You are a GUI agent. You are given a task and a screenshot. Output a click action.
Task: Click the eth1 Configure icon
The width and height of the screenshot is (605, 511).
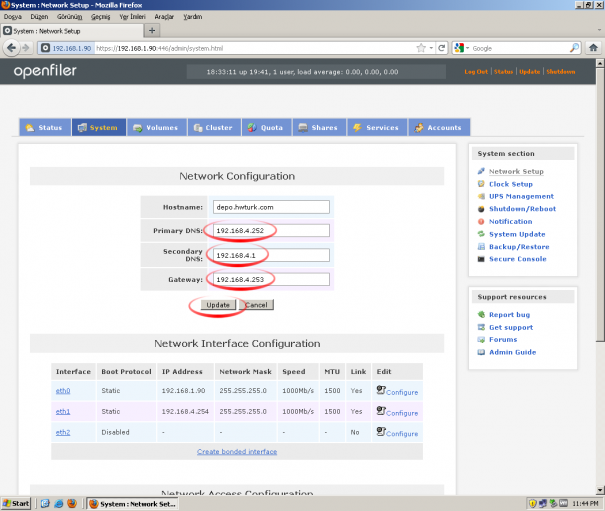381,411
